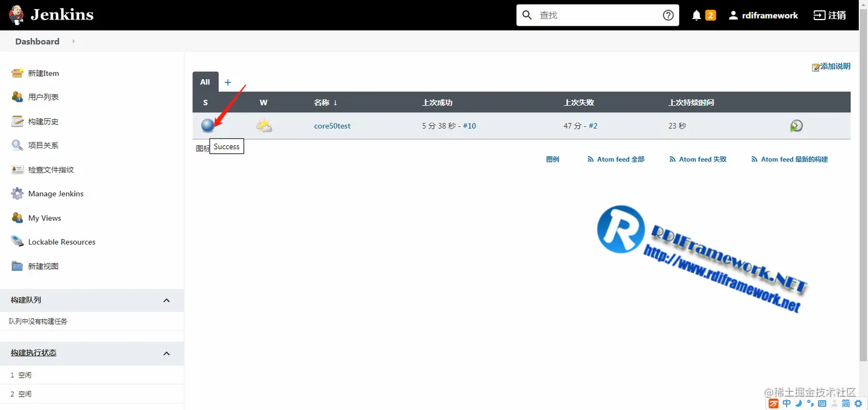
Task: Open search help question mark icon
Action: (x=668, y=15)
